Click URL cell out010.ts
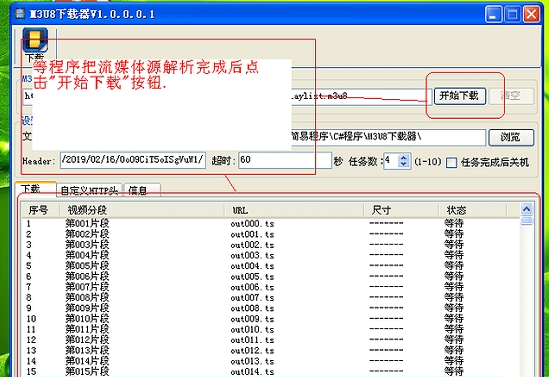 [x=252, y=330]
